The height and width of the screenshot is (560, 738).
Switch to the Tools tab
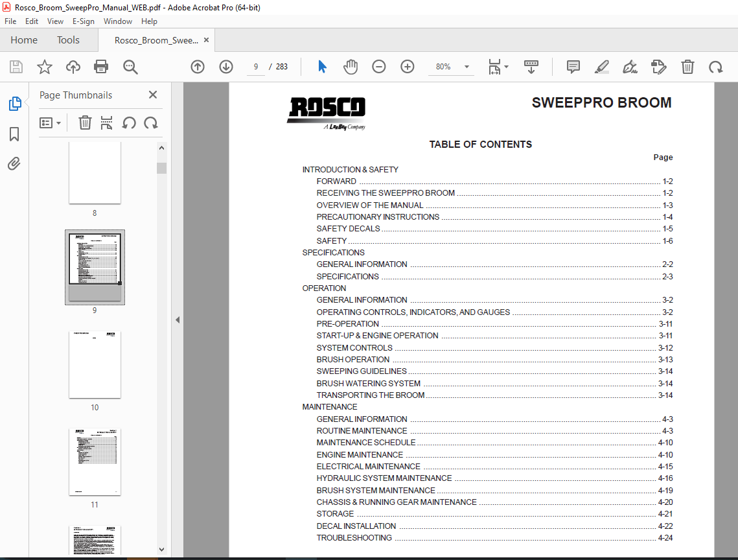coord(68,40)
